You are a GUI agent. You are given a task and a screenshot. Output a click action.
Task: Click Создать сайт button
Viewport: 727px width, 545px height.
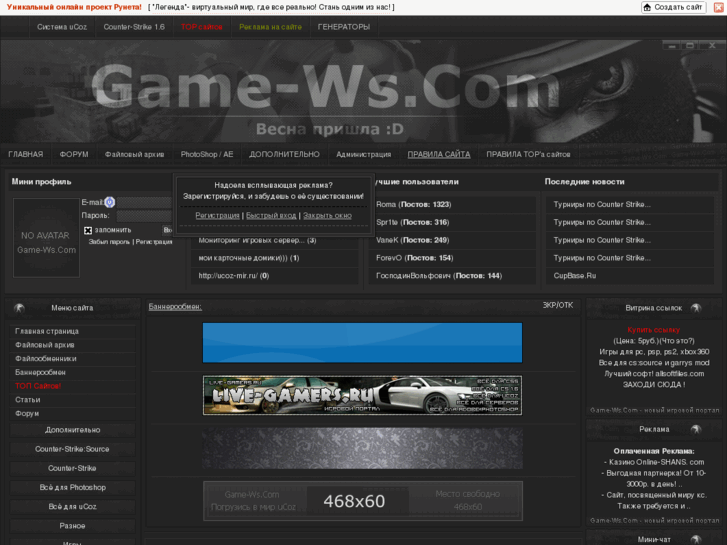pyautogui.click(x=674, y=7)
